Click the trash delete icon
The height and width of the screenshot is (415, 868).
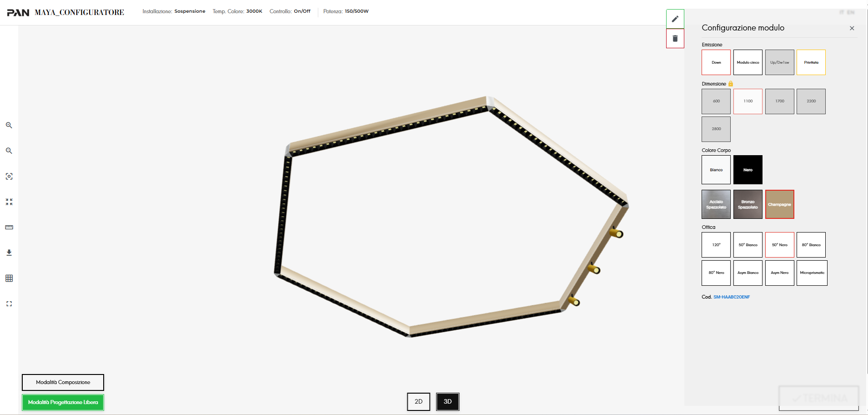point(675,39)
